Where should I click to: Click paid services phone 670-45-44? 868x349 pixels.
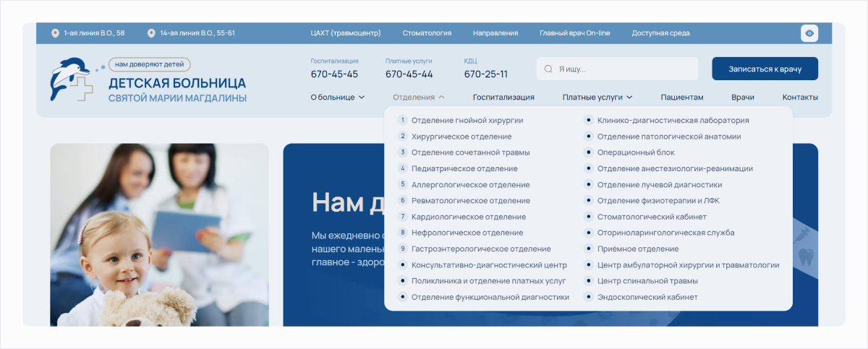[x=409, y=74]
